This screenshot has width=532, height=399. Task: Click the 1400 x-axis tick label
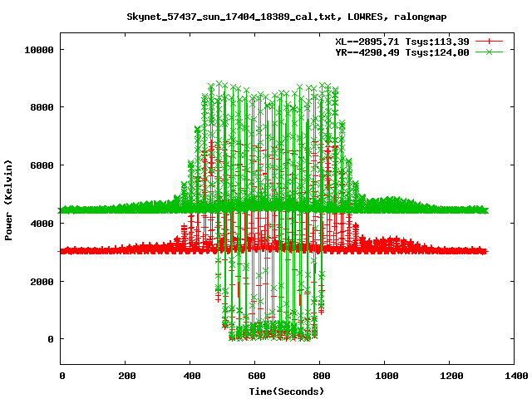(x=516, y=376)
